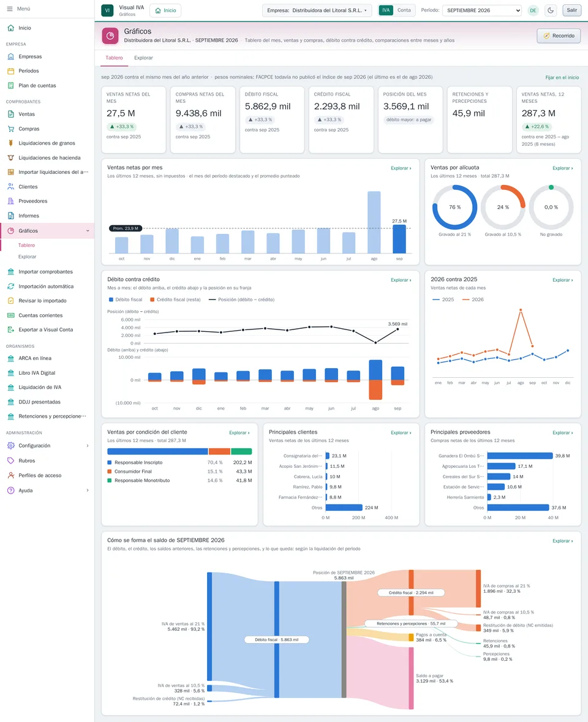Toggle dark mode with the moon button

(x=550, y=10)
